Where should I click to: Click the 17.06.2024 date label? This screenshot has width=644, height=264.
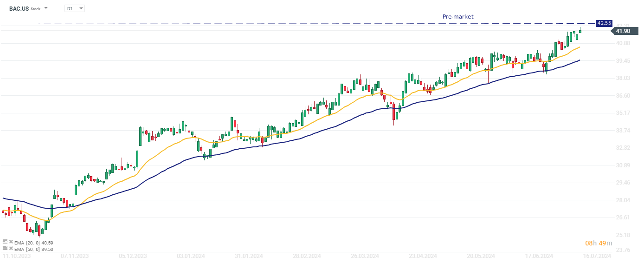pos(539,256)
